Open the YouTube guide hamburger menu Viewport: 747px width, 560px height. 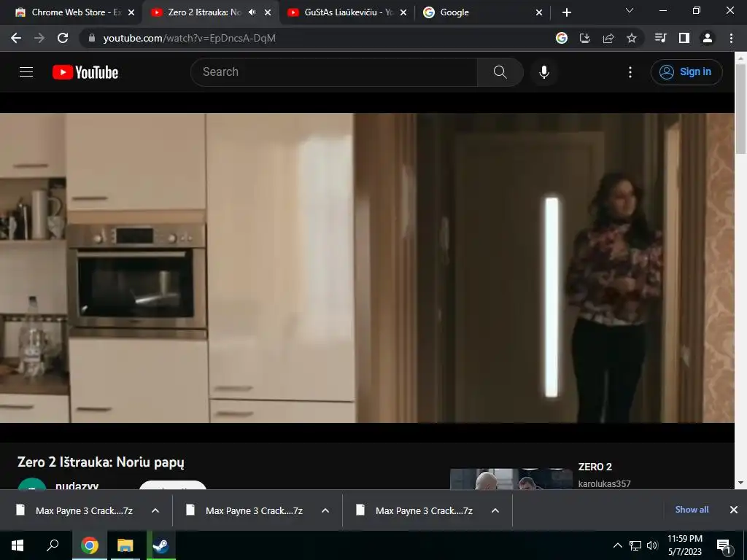(x=26, y=72)
